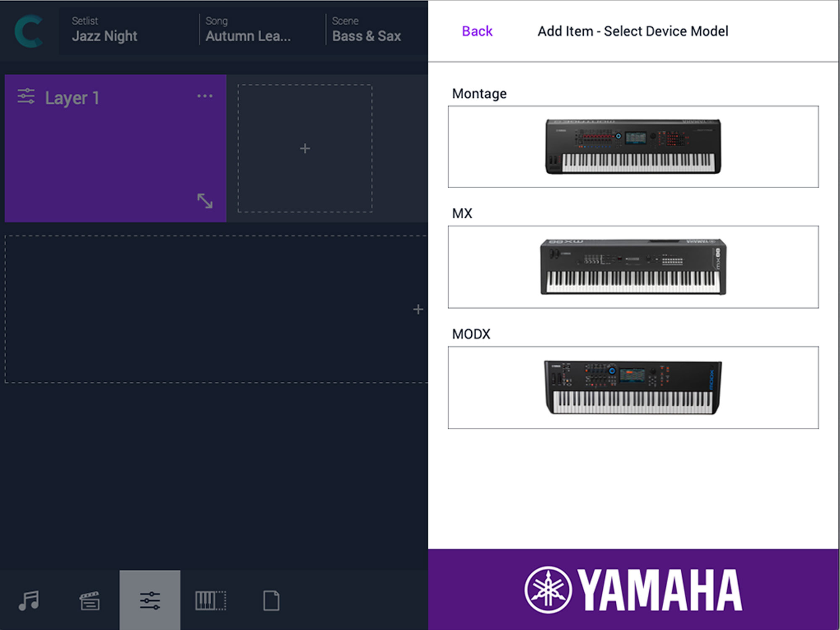Add item in the empty slot beside Layer 1
This screenshot has height=630, width=840.
tap(305, 148)
